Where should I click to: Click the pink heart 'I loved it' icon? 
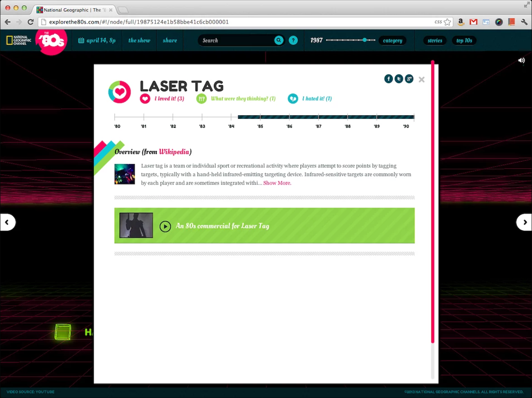pyautogui.click(x=145, y=99)
